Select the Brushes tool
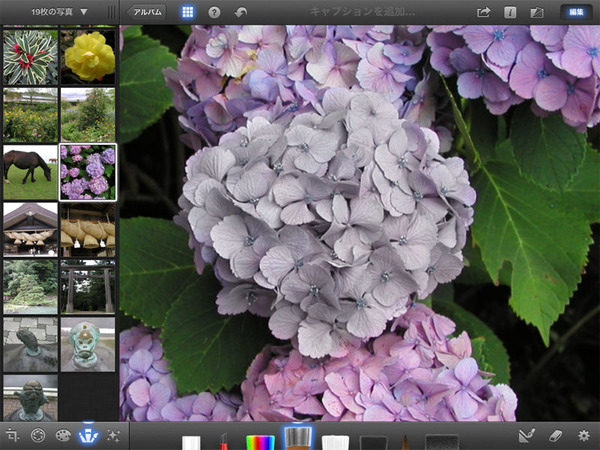This screenshot has height=450, width=600. point(88,435)
